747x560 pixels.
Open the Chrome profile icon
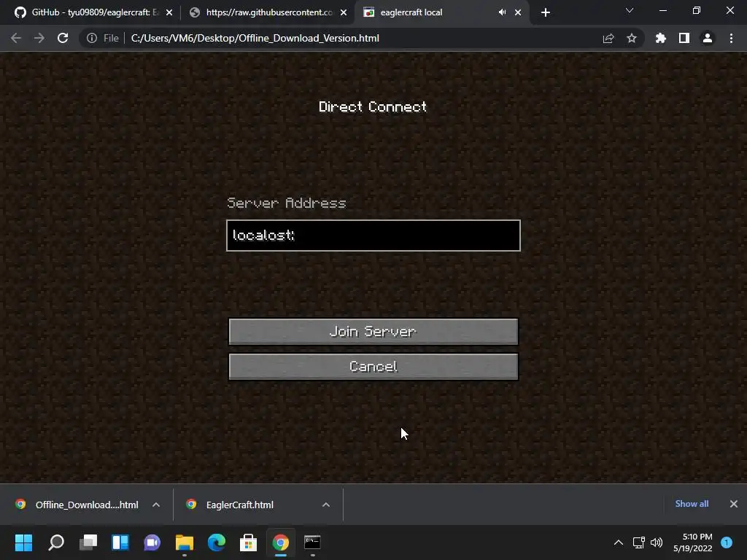[x=708, y=38]
